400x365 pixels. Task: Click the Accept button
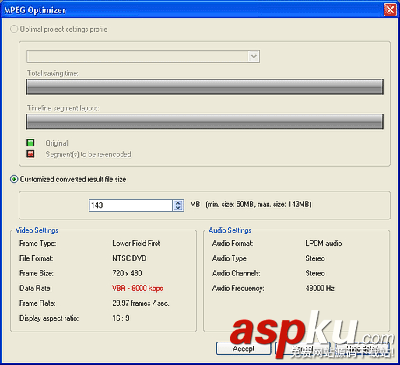click(x=243, y=349)
